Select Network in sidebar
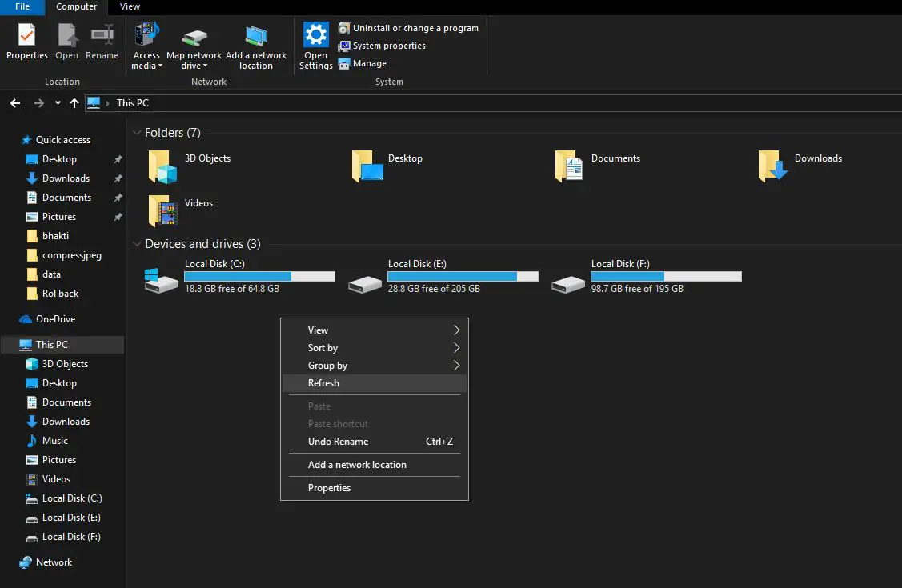Viewport: 902px width, 588px height. click(54, 562)
